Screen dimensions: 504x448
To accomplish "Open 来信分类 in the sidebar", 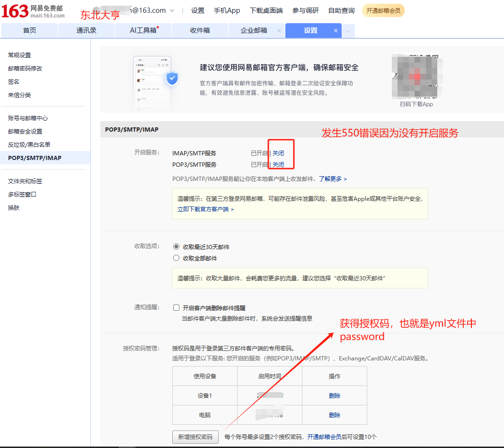I will (19, 95).
